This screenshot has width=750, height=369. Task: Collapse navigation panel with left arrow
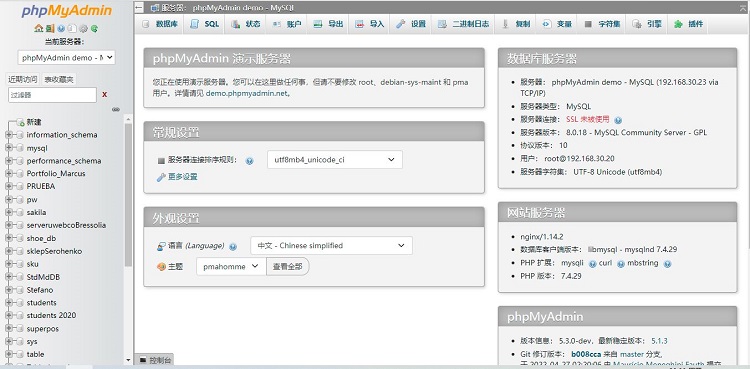(x=139, y=7)
